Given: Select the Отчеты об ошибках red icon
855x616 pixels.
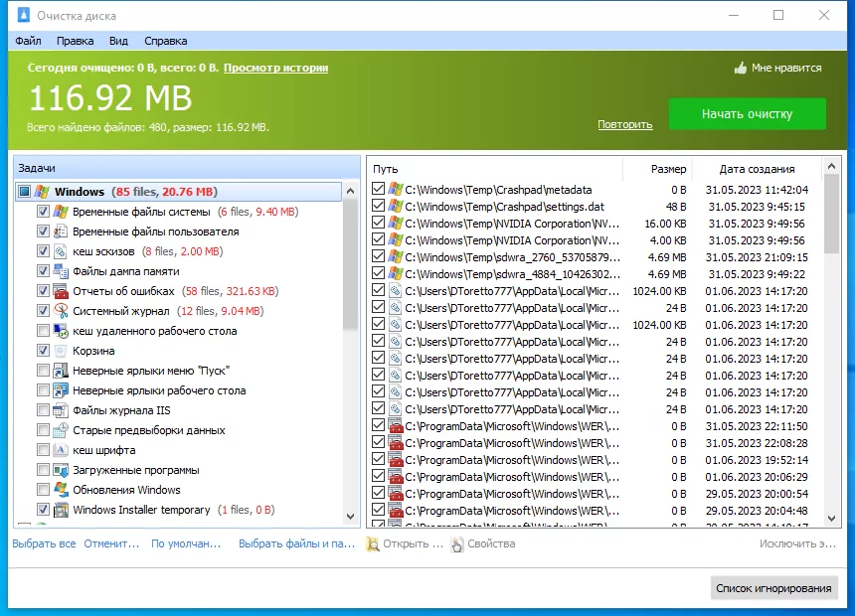Looking at the screenshot, I should (x=61, y=291).
